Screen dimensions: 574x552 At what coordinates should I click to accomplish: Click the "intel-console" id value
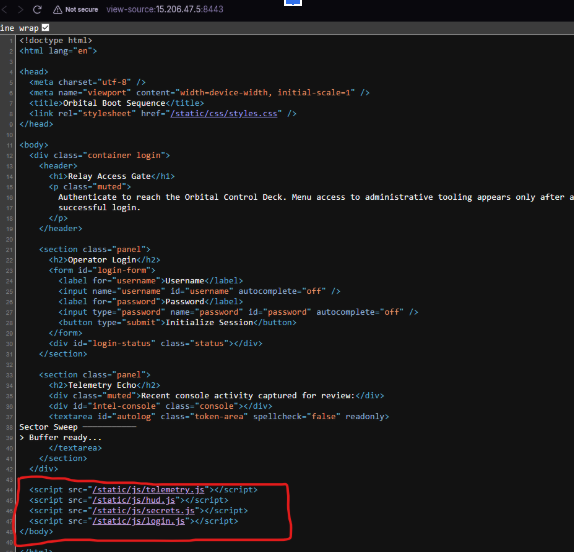[124, 406]
